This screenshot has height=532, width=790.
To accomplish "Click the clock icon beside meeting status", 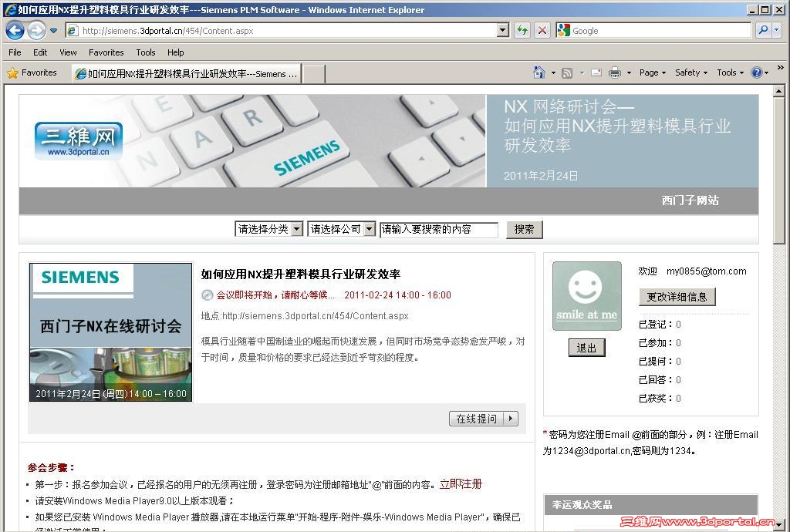I will (x=207, y=295).
